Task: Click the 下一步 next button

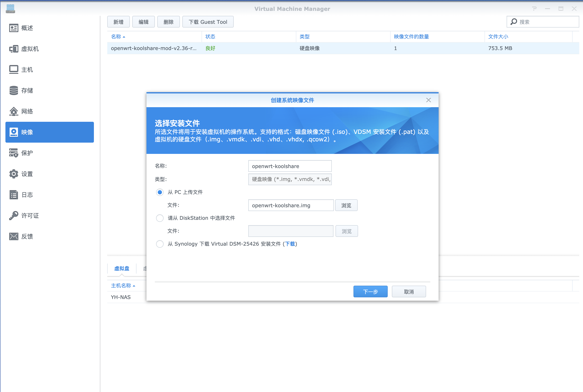Action: coord(370,291)
